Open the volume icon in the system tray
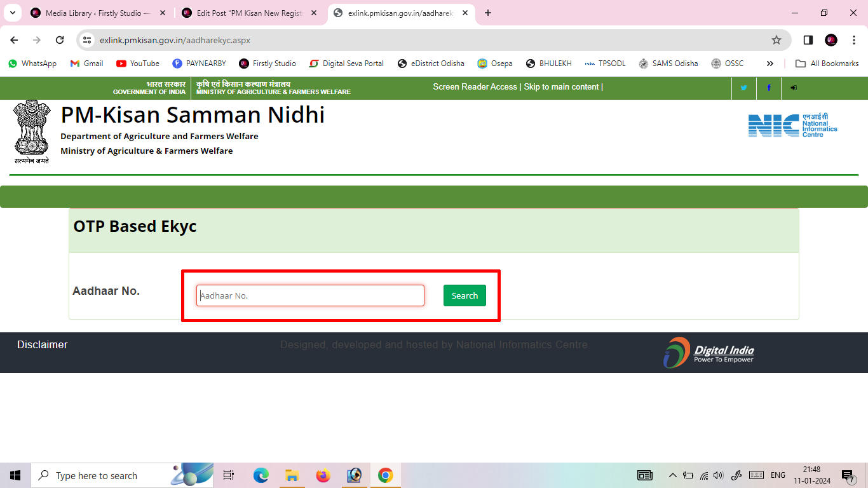Image resolution: width=868 pixels, height=488 pixels. [719, 475]
